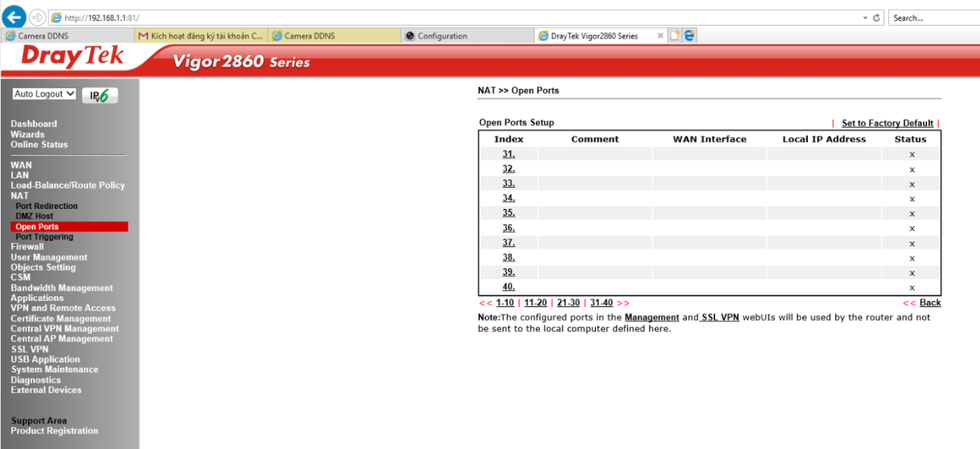The image size is (980, 449).
Task: Open the Auto Logout dropdown
Action: 44,94
